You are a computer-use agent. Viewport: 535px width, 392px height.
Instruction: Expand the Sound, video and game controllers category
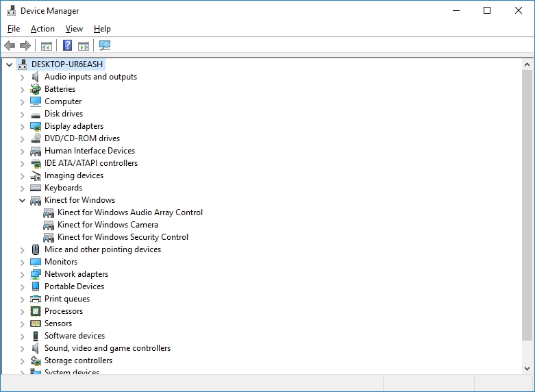coord(22,348)
